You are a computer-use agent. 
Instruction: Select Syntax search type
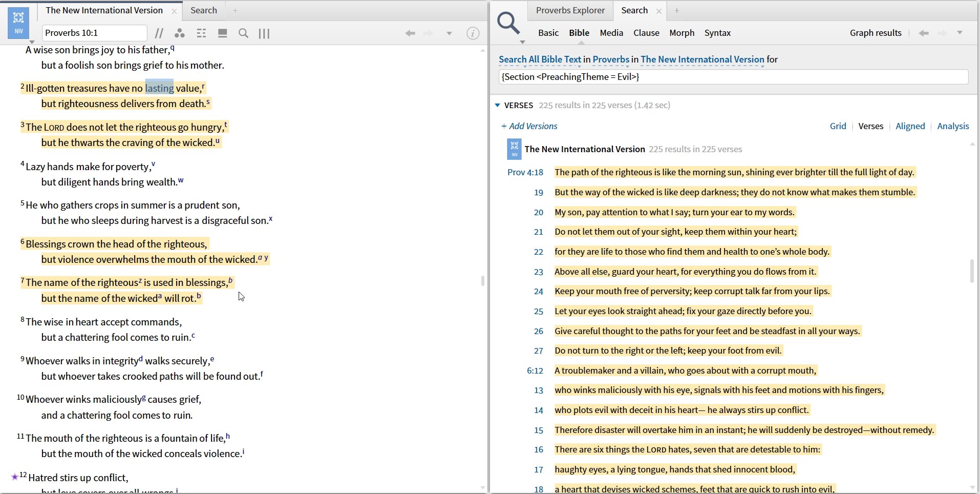[x=717, y=33]
